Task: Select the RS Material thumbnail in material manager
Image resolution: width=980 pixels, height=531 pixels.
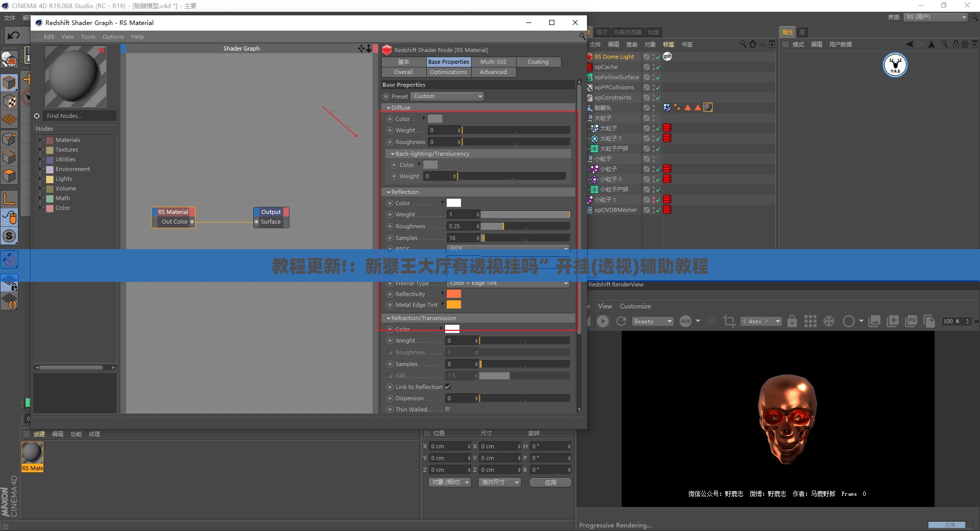Action: (x=32, y=456)
